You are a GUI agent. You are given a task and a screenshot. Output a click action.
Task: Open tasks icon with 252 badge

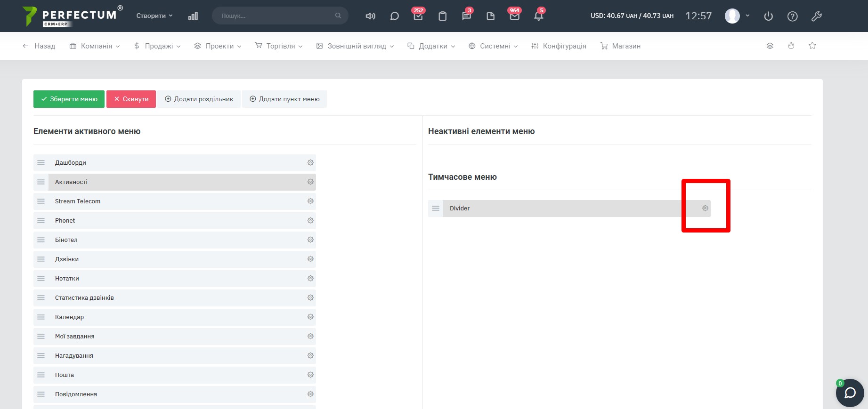coord(418,16)
